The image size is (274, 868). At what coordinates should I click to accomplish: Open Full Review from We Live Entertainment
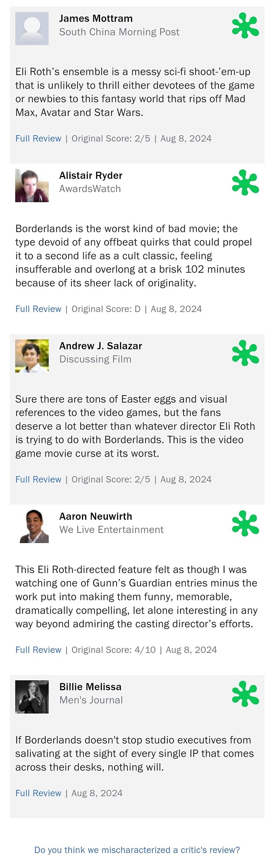coord(38,650)
